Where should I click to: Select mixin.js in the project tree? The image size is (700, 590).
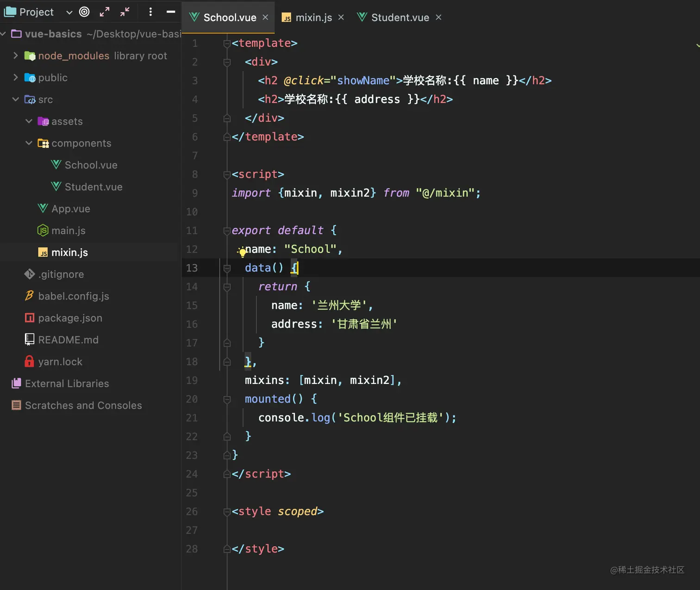(x=69, y=252)
